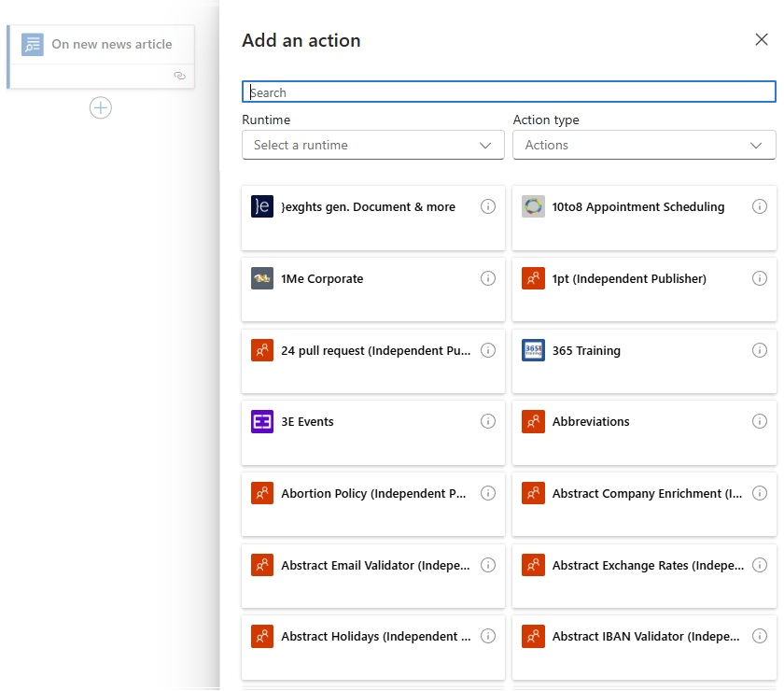This screenshot has height=691, width=784.
Task: Click the Abbreviations connector icon
Action: pyautogui.click(x=533, y=421)
